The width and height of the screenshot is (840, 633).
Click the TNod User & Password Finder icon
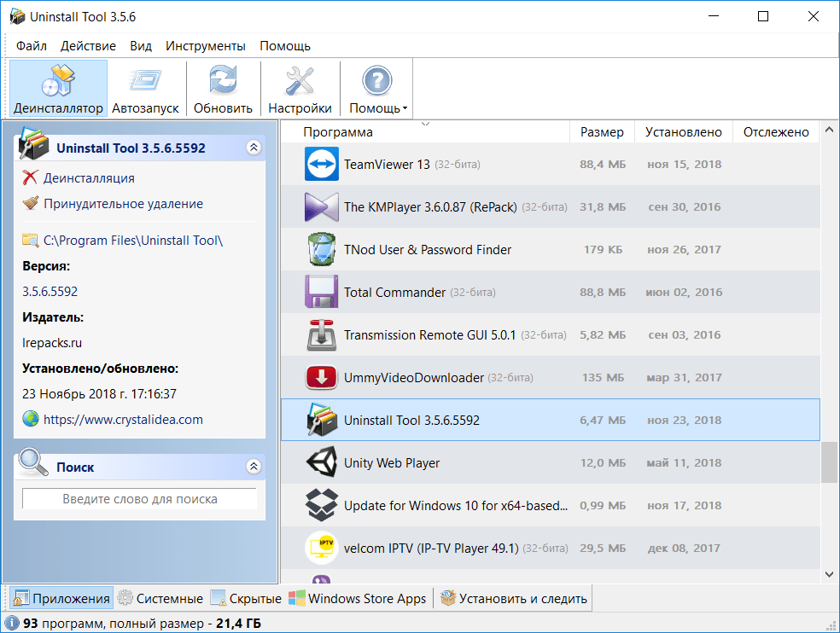[x=322, y=249]
